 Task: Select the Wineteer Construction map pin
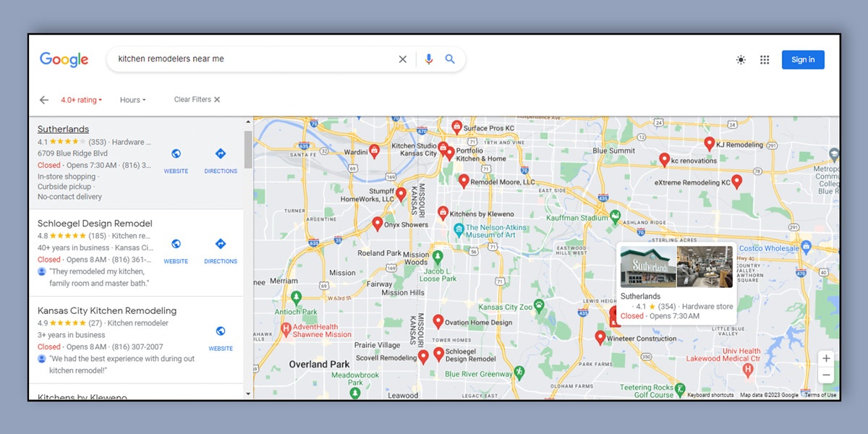click(600, 337)
